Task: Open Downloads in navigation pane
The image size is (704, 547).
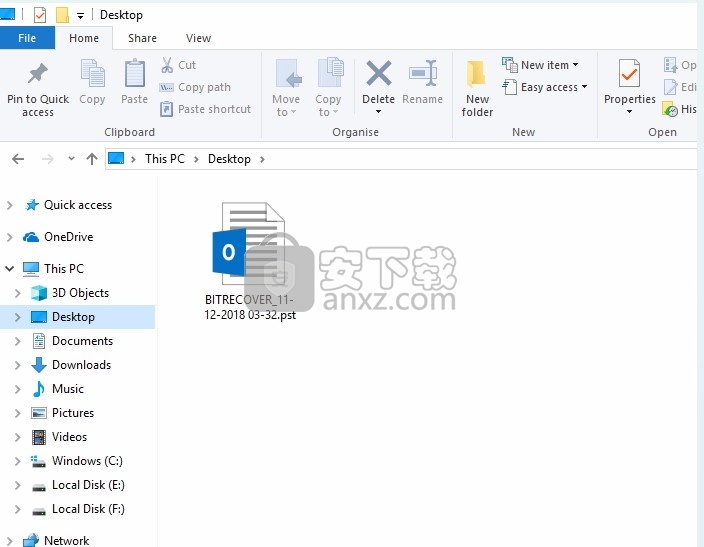Action: coord(81,365)
